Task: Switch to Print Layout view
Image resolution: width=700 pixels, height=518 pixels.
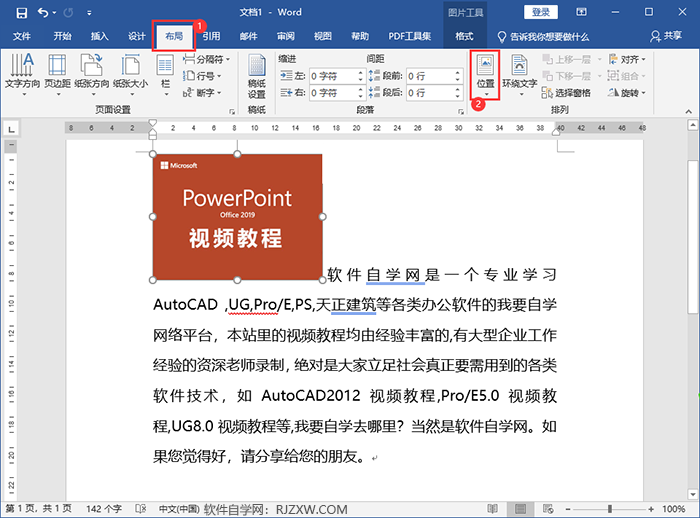Action: pyautogui.click(x=520, y=509)
